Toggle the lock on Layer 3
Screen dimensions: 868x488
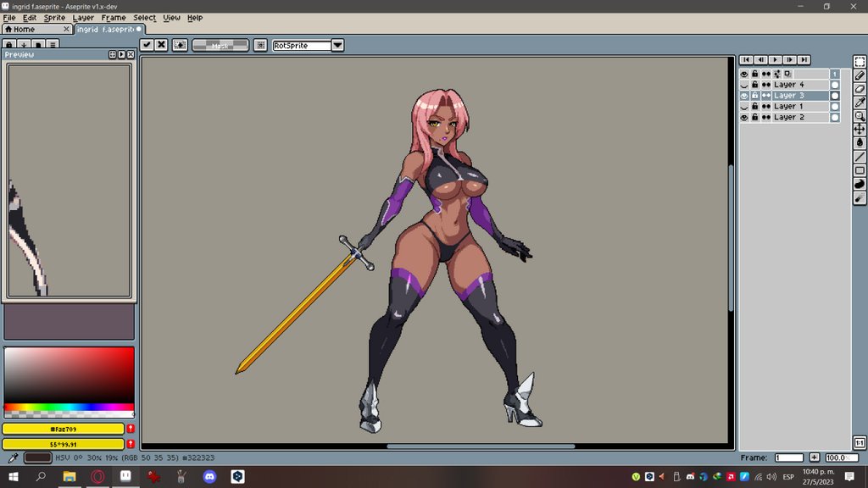coord(755,96)
